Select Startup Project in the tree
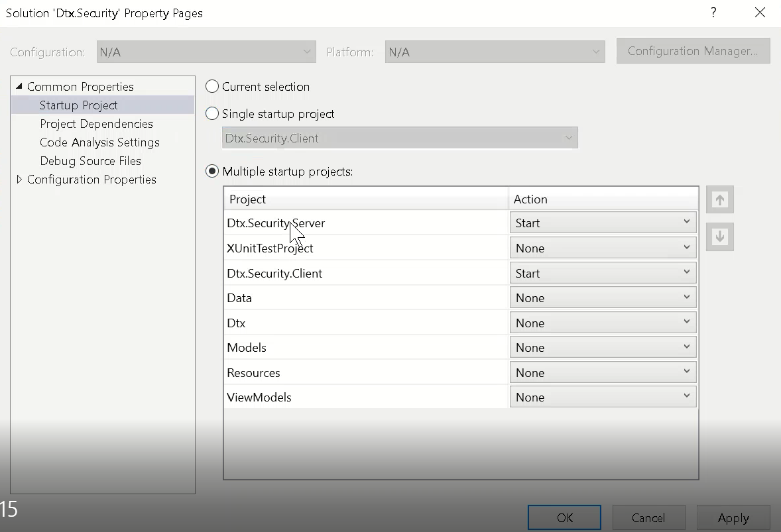The image size is (781, 532). [79, 105]
